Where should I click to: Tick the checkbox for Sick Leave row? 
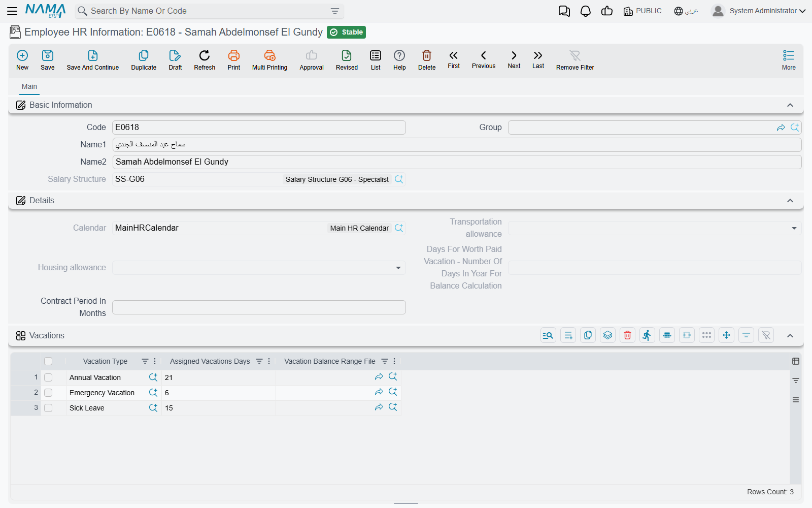point(48,408)
